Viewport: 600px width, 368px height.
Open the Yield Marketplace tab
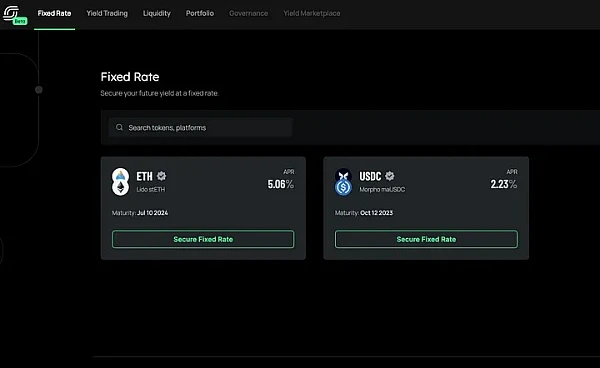pyautogui.click(x=312, y=13)
